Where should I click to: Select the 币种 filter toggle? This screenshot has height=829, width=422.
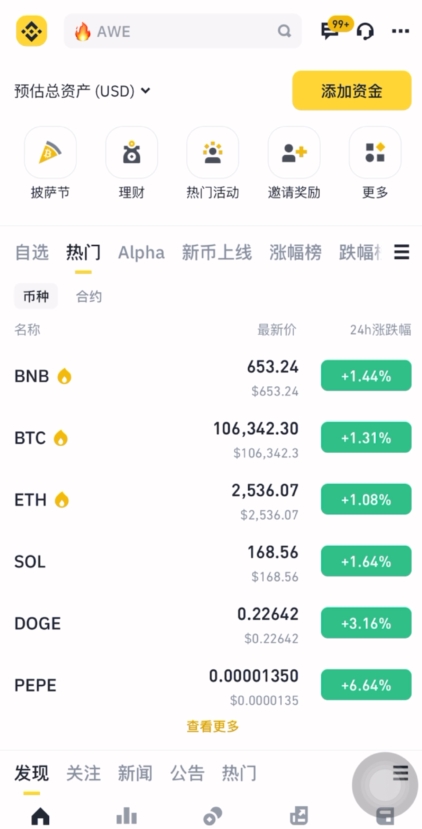coord(36,297)
